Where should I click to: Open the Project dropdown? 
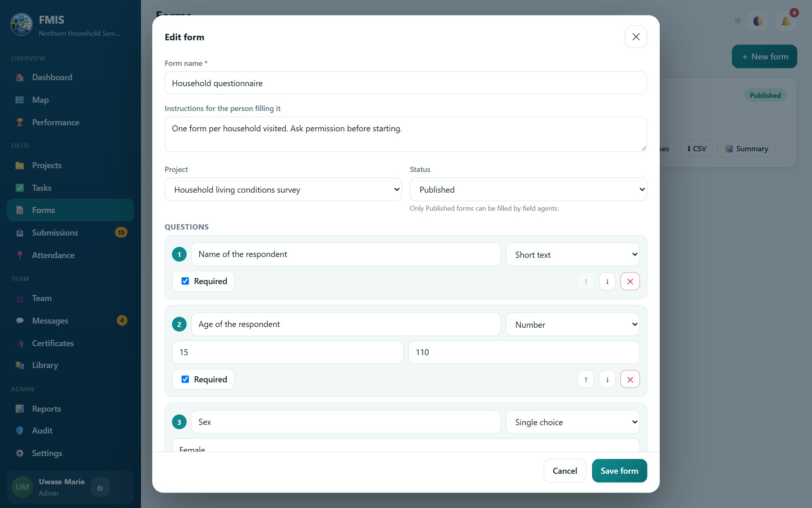coord(283,190)
